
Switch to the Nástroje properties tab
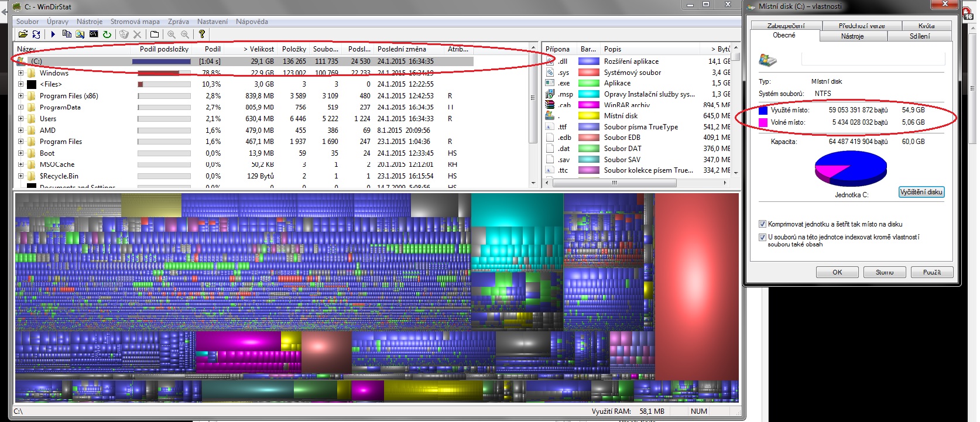tap(852, 36)
